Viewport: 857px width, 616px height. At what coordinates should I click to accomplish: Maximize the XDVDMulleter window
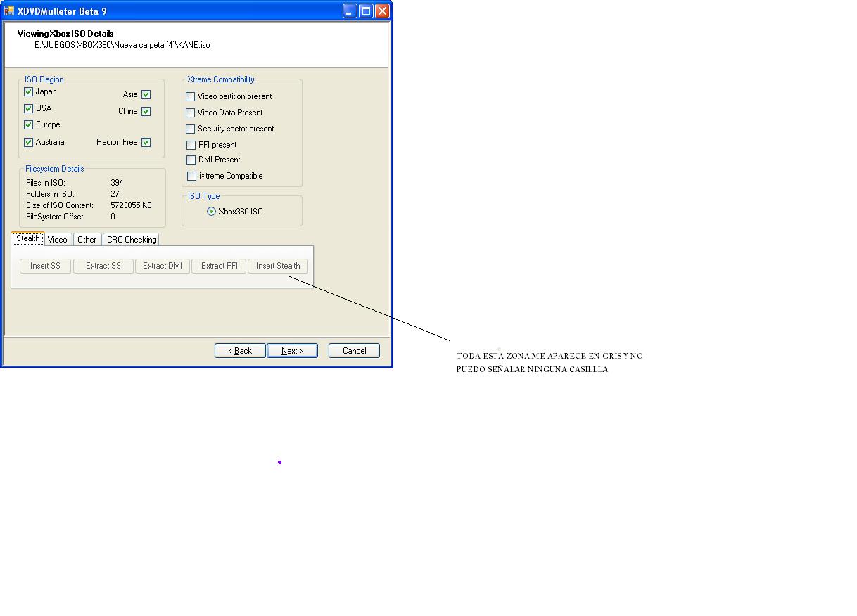[x=366, y=11]
